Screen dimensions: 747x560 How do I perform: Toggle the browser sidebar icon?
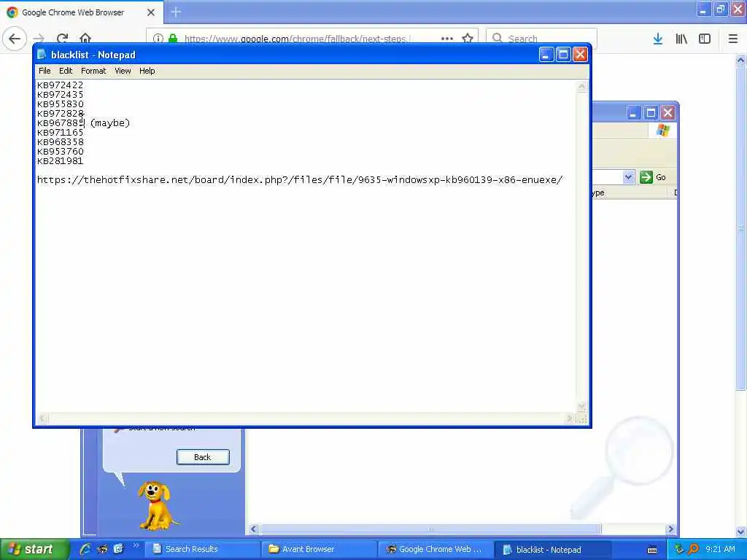tap(705, 39)
